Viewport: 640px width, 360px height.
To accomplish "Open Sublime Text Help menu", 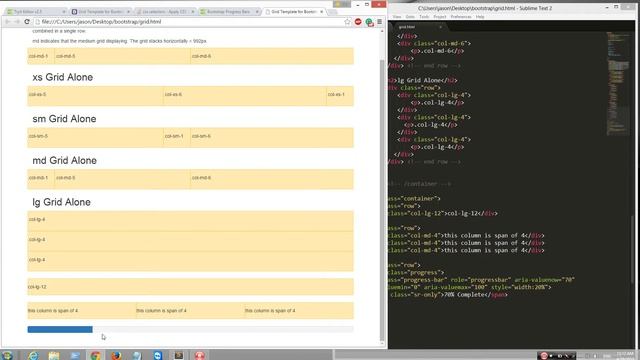I will 480,17.
